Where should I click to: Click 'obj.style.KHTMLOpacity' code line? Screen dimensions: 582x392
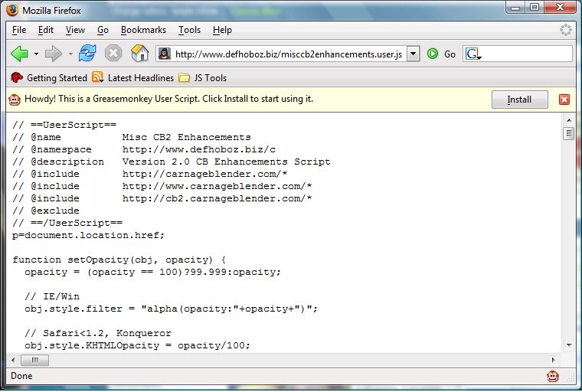[137, 345]
